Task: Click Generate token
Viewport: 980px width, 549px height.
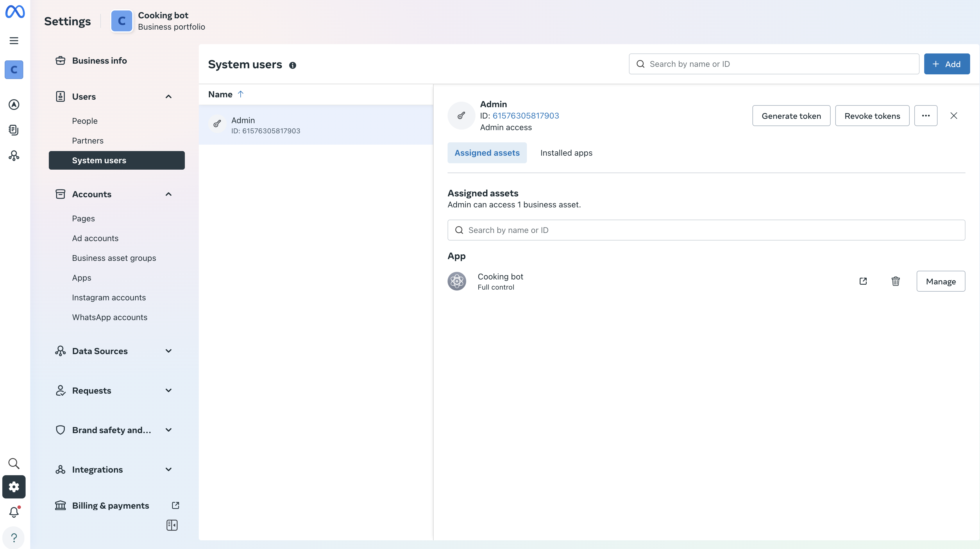Action: point(791,116)
